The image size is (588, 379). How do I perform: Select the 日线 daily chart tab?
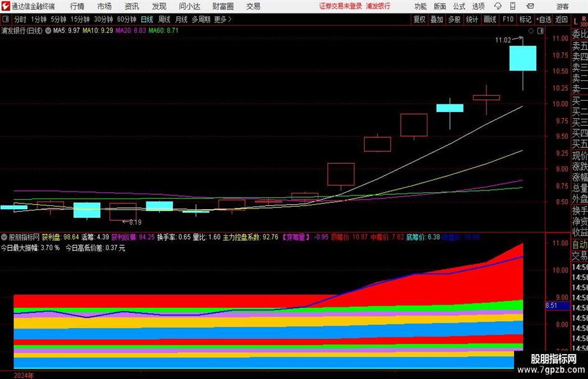pyautogui.click(x=147, y=19)
